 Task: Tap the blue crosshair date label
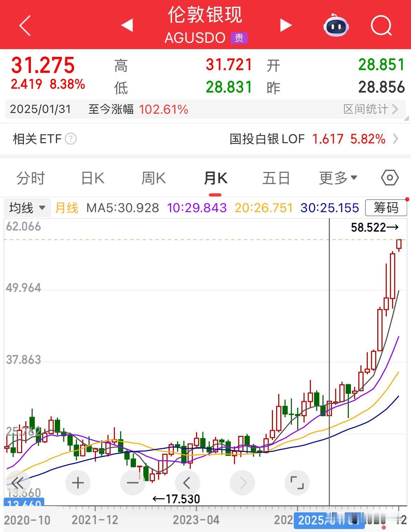[x=329, y=520]
